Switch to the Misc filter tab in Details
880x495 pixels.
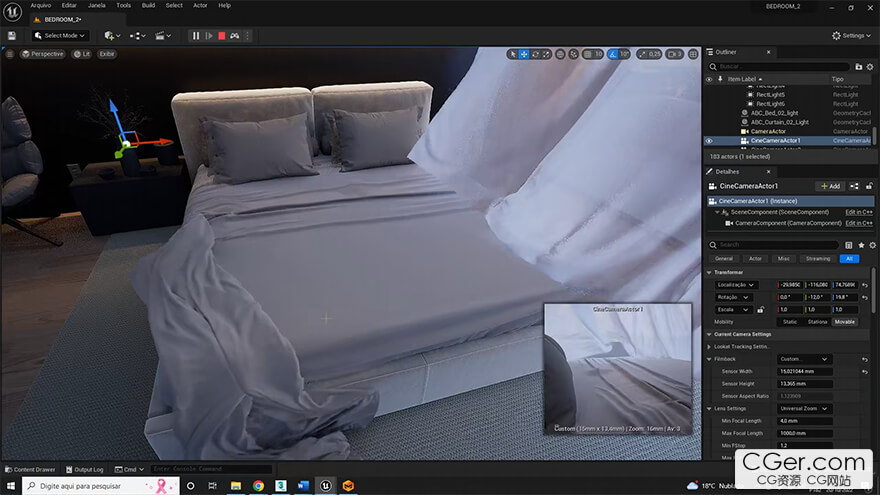tap(783, 259)
